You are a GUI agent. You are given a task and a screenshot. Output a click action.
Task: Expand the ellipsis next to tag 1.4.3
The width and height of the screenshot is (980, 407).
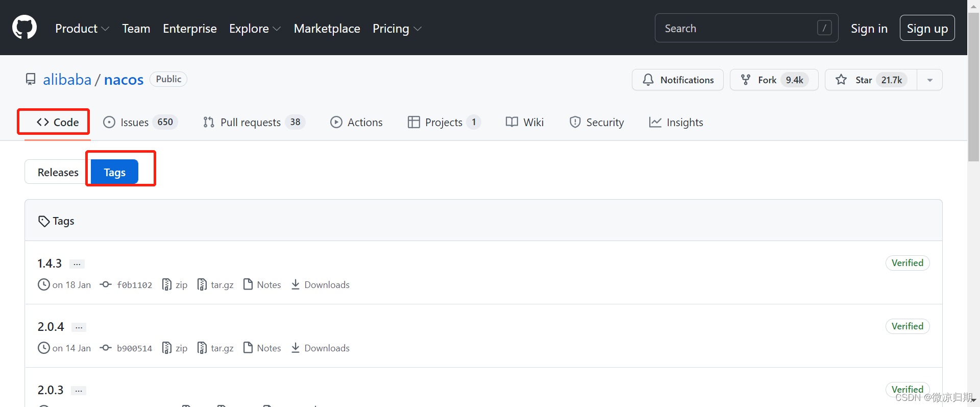77,264
